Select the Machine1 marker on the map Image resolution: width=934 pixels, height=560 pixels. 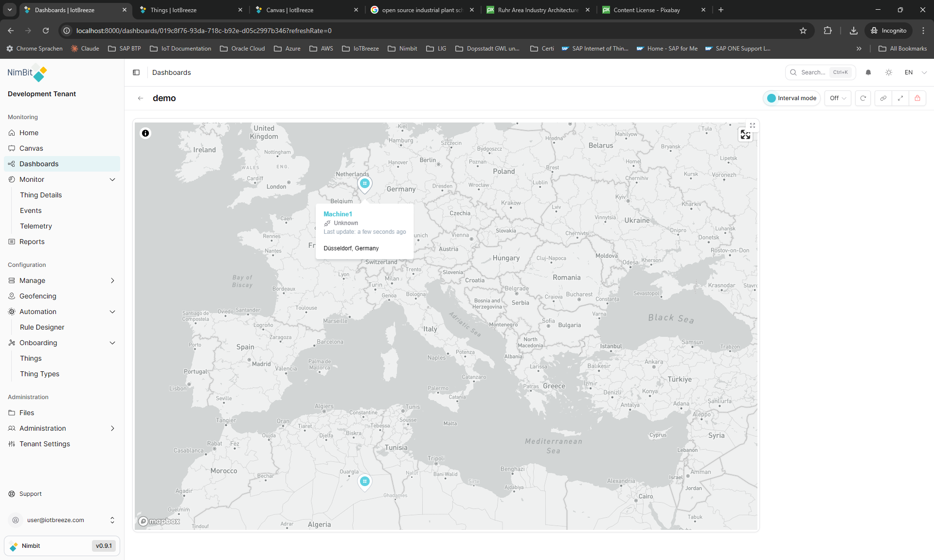365,184
